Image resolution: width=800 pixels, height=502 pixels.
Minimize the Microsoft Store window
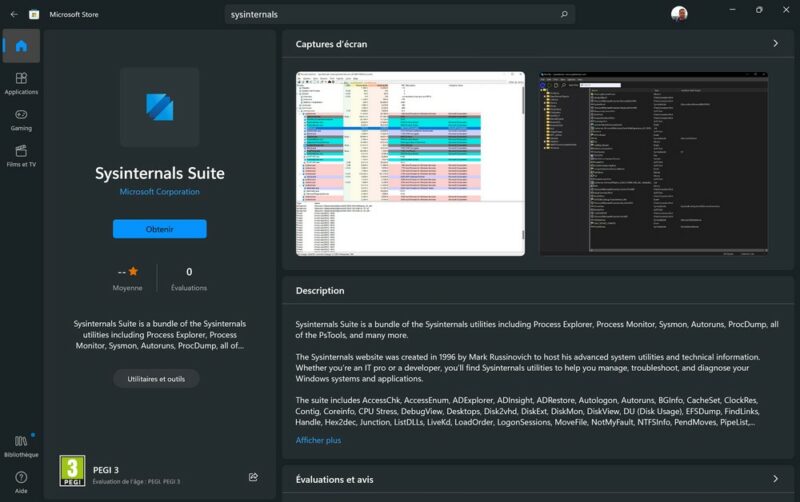coord(733,10)
